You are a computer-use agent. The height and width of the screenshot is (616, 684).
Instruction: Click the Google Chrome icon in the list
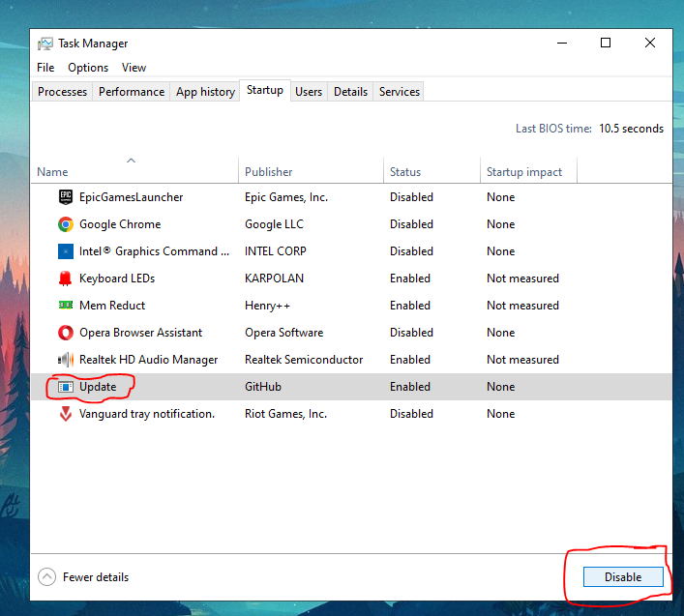tap(66, 224)
